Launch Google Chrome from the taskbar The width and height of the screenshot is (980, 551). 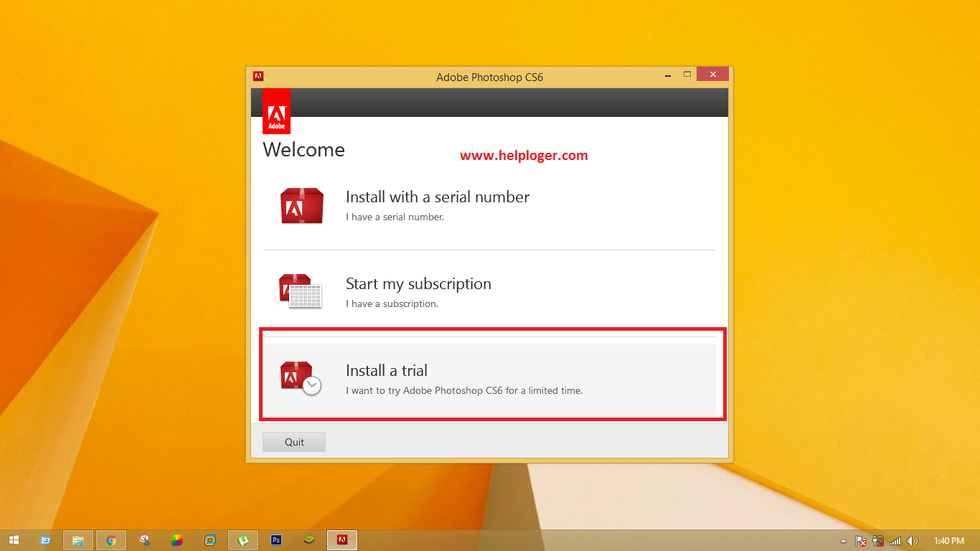111,540
